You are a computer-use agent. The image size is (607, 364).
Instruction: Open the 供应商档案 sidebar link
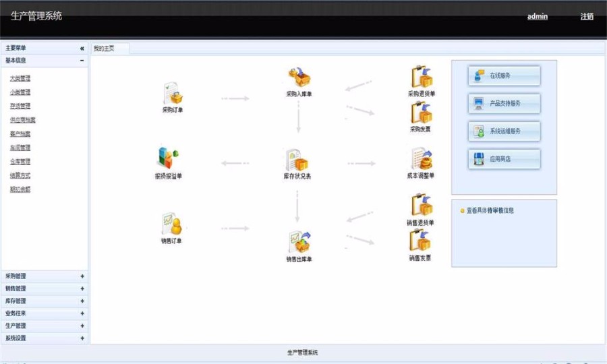pos(22,120)
